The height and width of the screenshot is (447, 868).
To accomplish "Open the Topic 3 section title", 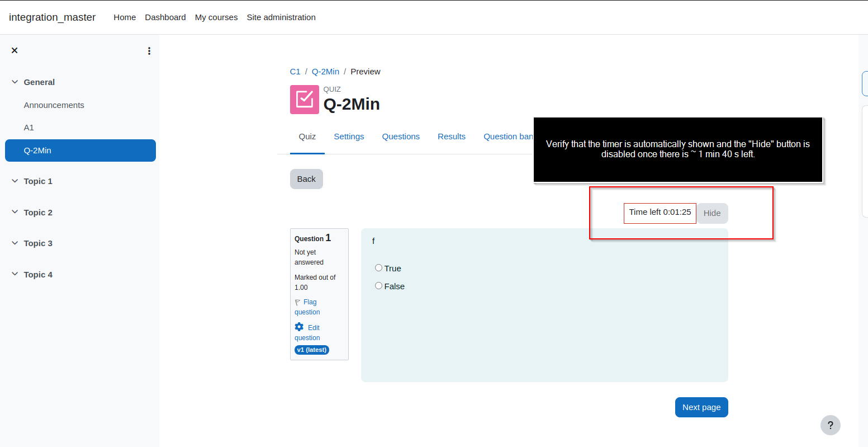I will click(x=38, y=243).
